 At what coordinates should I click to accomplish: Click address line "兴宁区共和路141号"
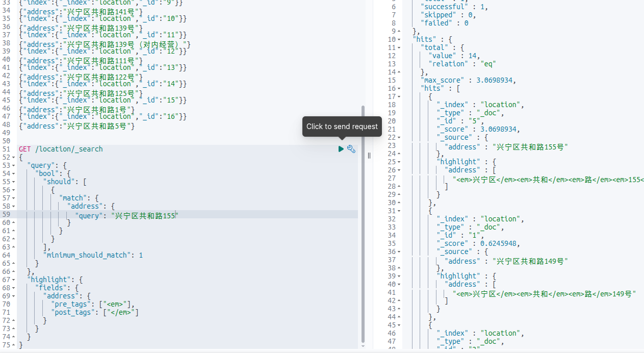point(81,11)
